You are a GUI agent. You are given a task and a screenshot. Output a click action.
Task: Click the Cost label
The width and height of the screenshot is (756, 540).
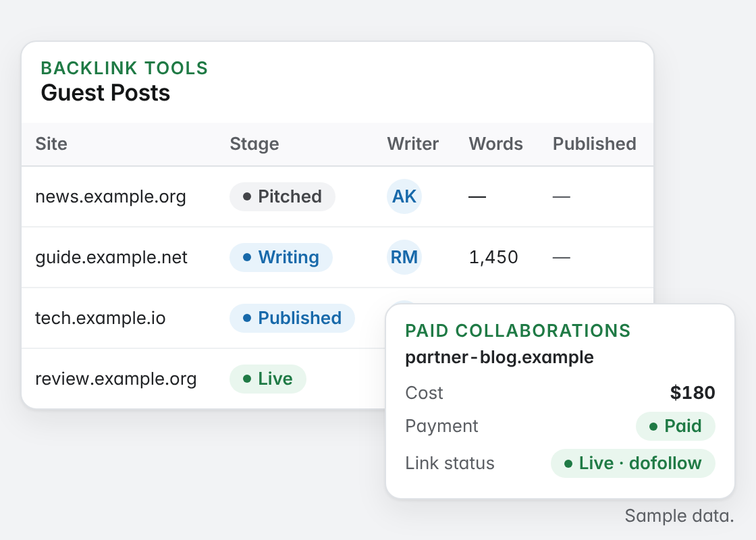point(424,393)
